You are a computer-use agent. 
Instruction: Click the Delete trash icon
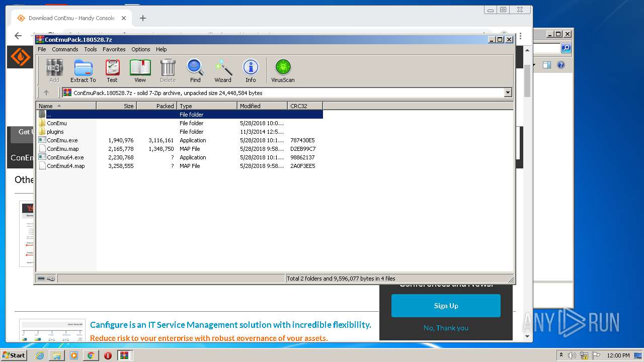pos(168,71)
